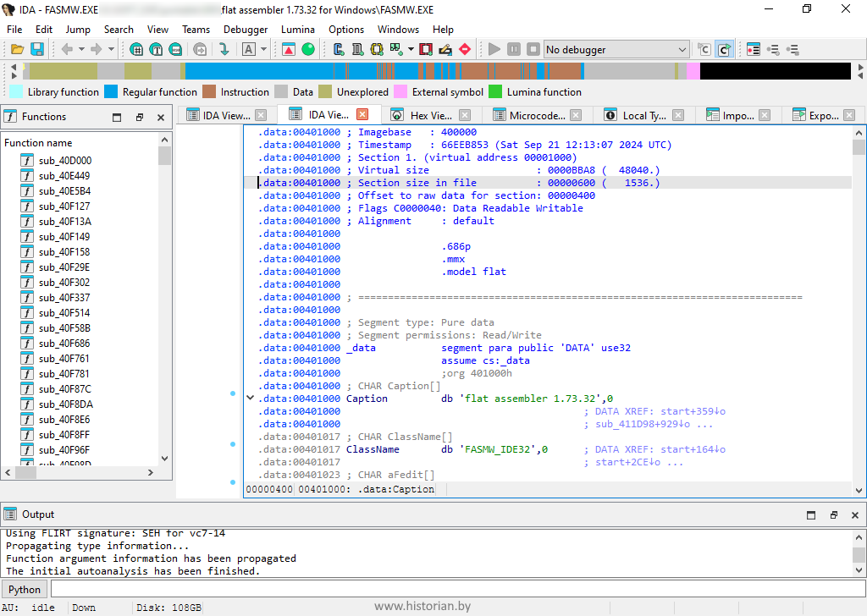Open the Jump menu
The height and width of the screenshot is (616, 867).
point(78,30)
